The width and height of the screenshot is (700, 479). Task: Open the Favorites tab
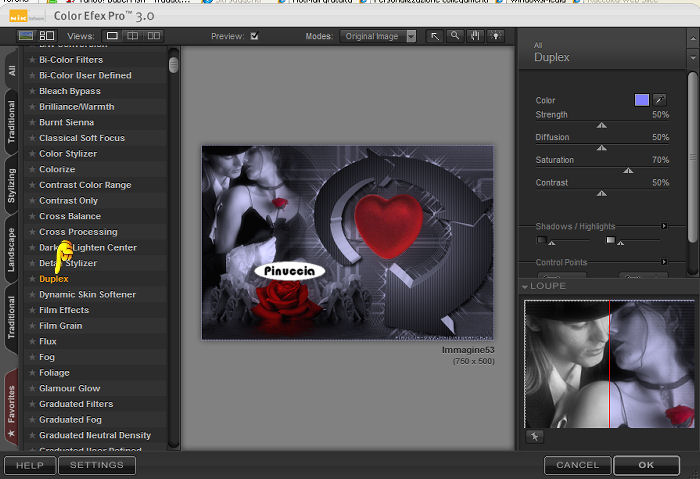click(x=11, y=408)
